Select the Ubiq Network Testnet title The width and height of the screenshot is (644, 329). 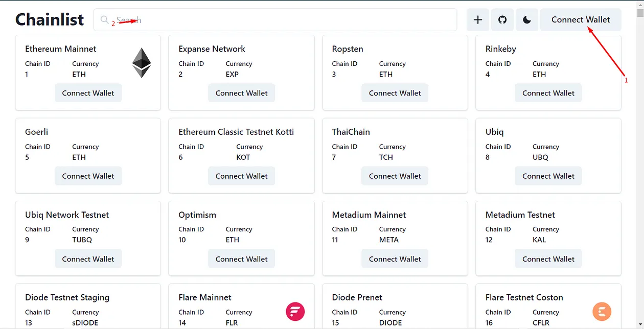click(x=67, y=215)
